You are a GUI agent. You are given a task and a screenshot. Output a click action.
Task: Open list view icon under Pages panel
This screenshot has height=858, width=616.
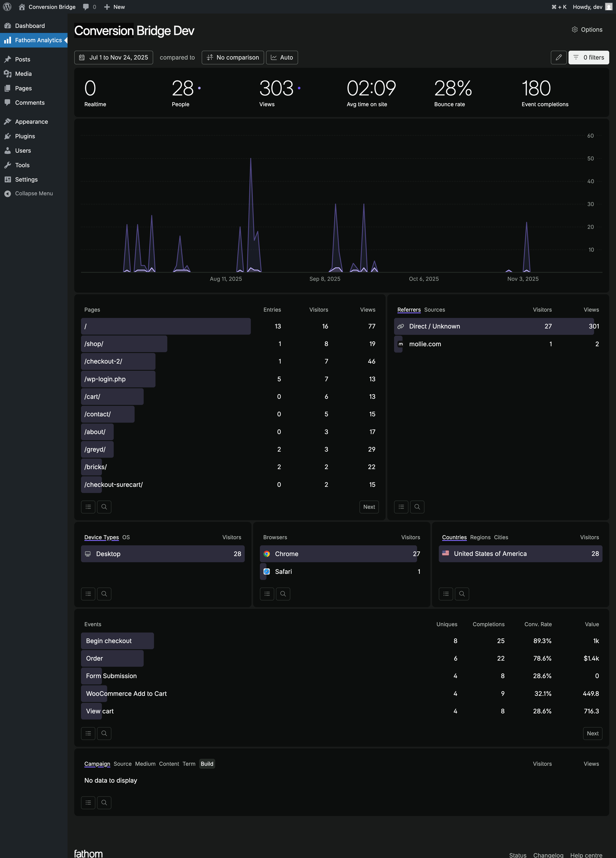[88, 507]
